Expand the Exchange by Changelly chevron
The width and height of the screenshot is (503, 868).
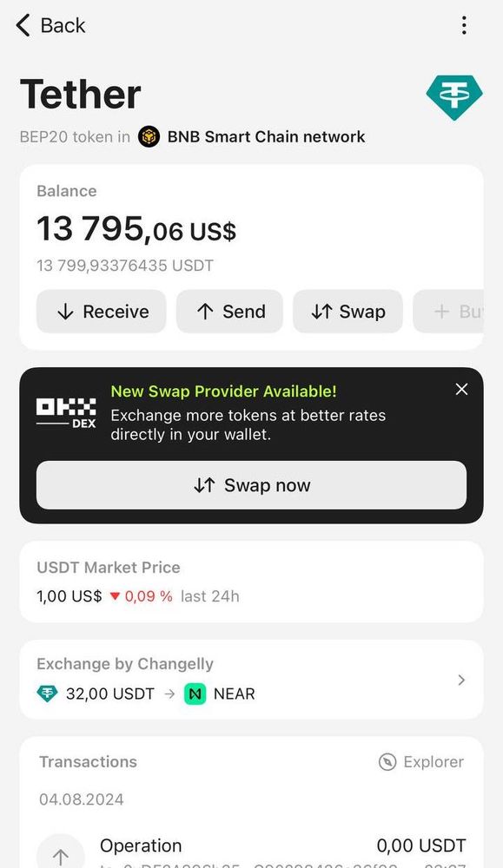point(461,680)
